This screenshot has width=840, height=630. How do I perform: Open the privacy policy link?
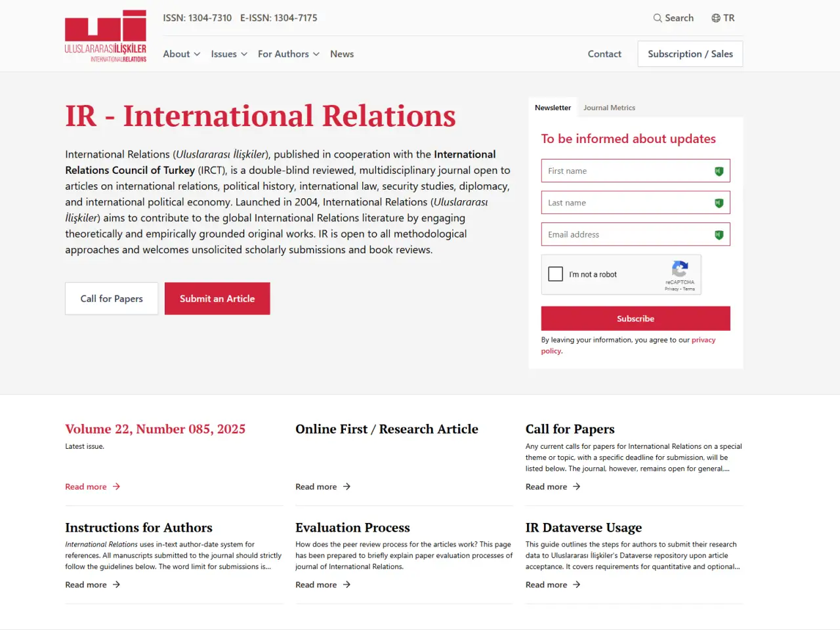703,340
